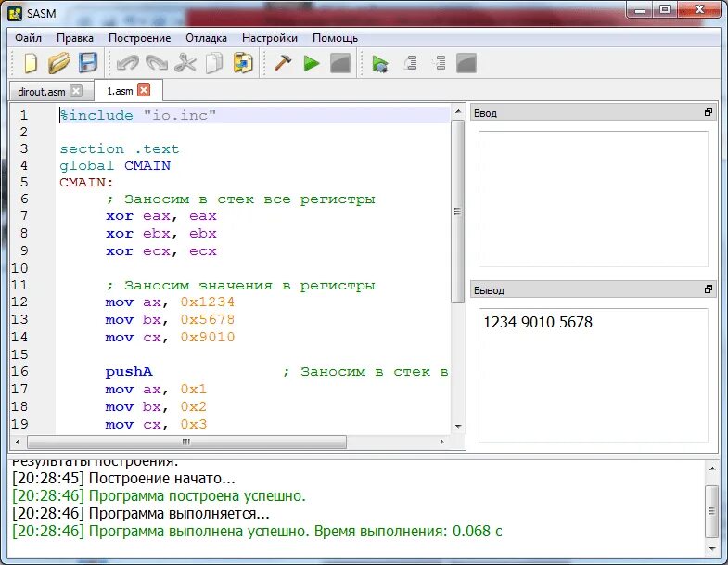Paste from the clipboard icon

(243, 63)
